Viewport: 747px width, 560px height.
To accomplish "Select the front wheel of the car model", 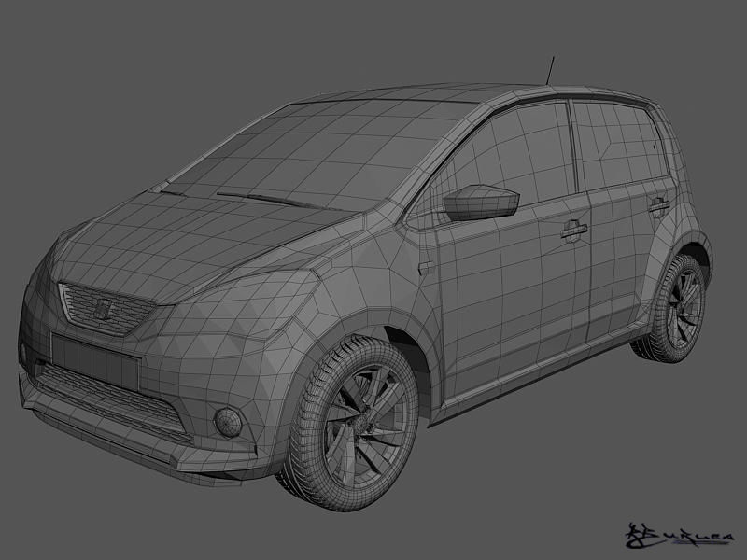I will pos(352,423).
